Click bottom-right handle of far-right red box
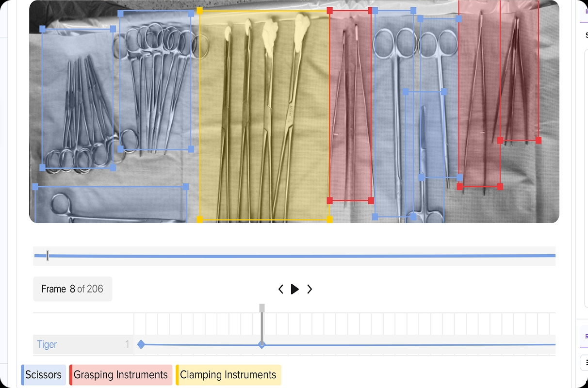Viewport: 588px width, 388px height. (x=538, y=140)
